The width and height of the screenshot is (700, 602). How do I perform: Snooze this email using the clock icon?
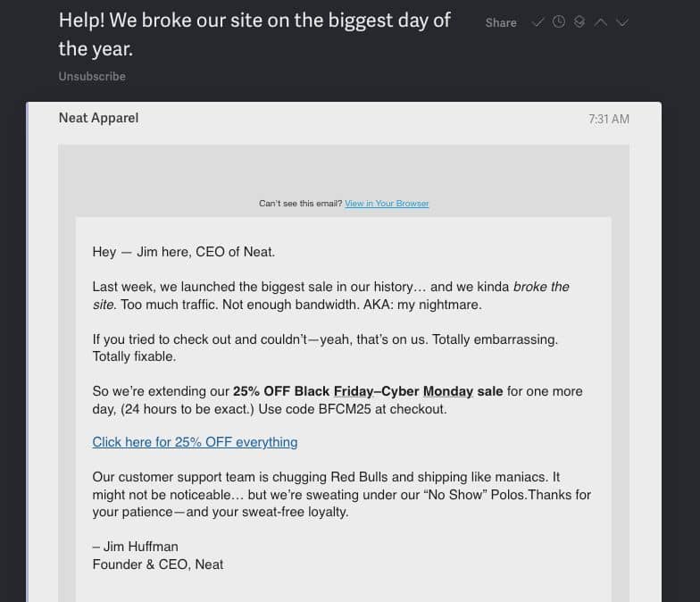click(x=559, y=22)
